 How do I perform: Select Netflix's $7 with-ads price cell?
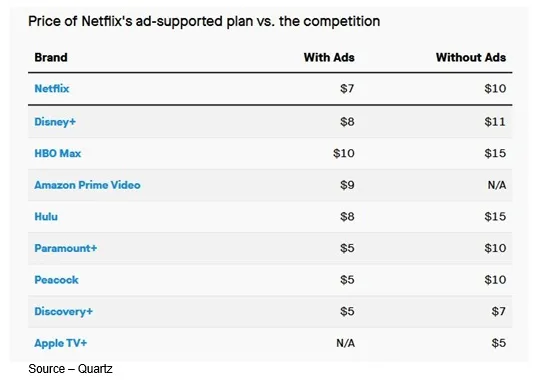click(x=347, y=88)
